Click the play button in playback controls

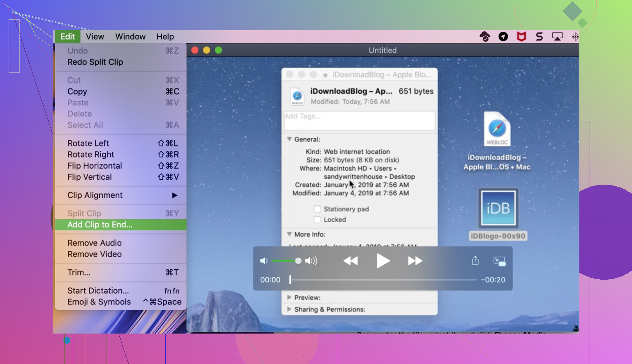pyautogui.click(x=383, y=261)
